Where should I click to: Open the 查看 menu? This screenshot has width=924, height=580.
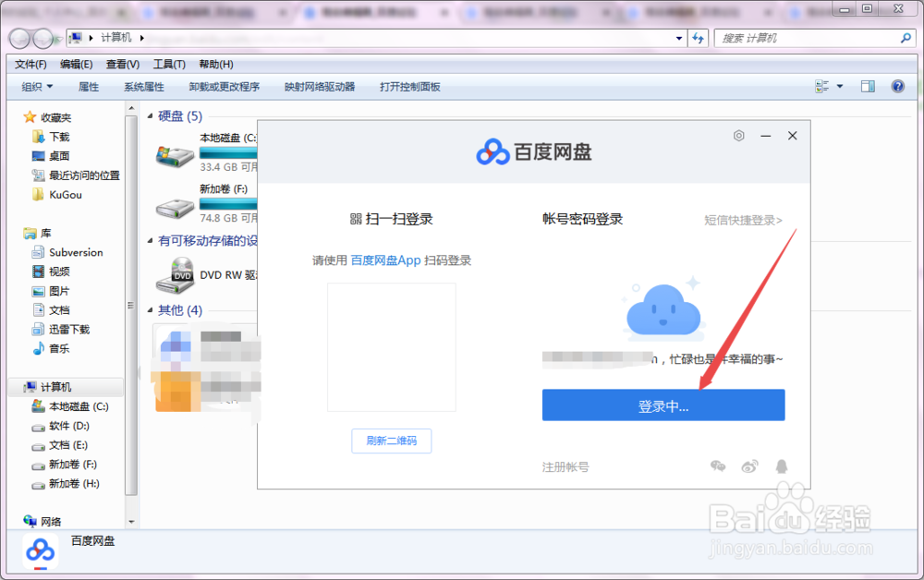point(124,64)
